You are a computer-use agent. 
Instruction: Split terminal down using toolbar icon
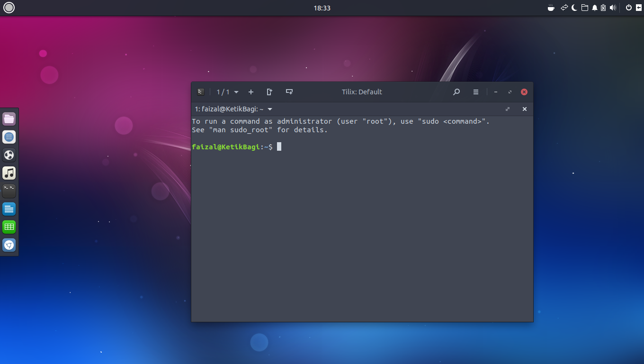[289, 91]
